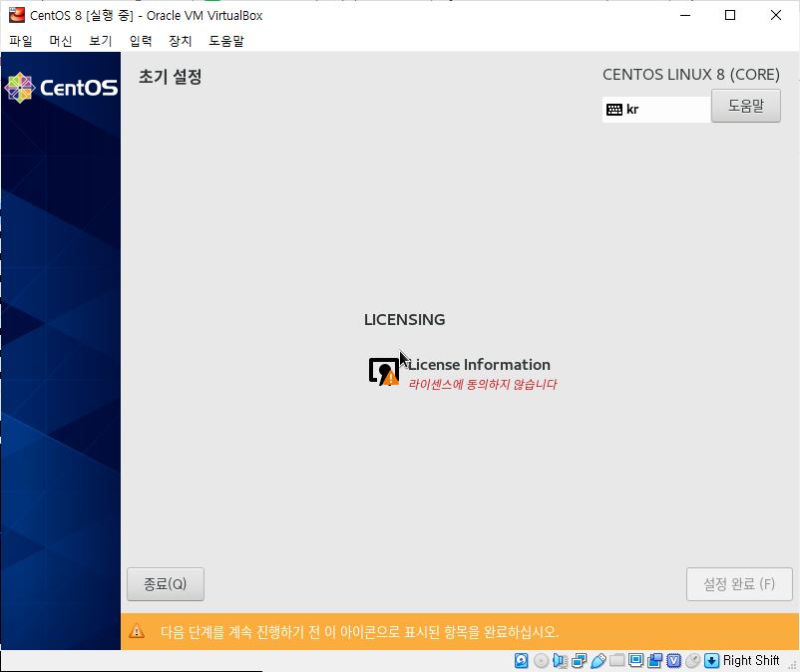This screenshot has height=672, width=800.
Task: Click the virtualization V chip icon
Action: tap(673, 661)
